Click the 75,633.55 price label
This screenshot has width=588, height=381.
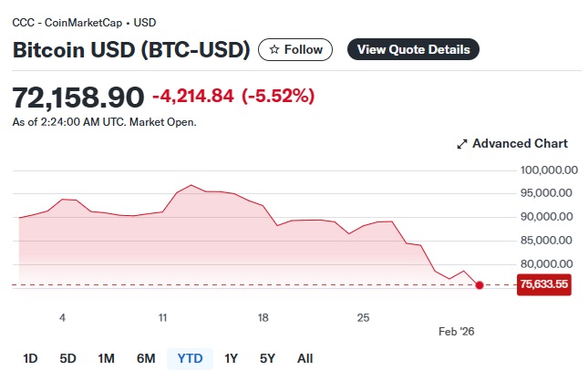click(x=542, y=284)
